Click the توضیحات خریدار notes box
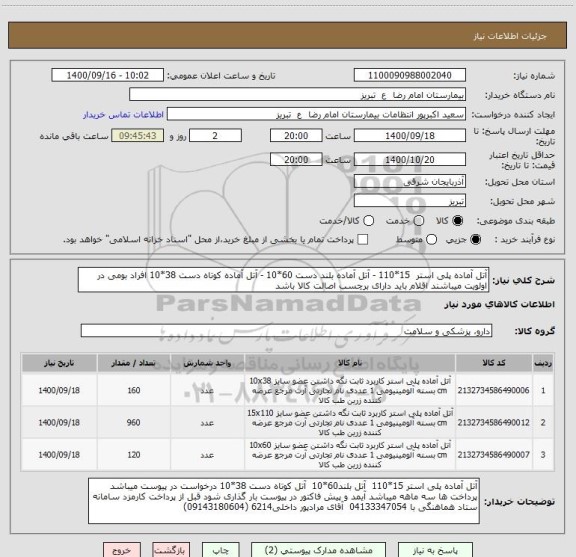Screen dimensions: 576x557 tap(284, 501)
